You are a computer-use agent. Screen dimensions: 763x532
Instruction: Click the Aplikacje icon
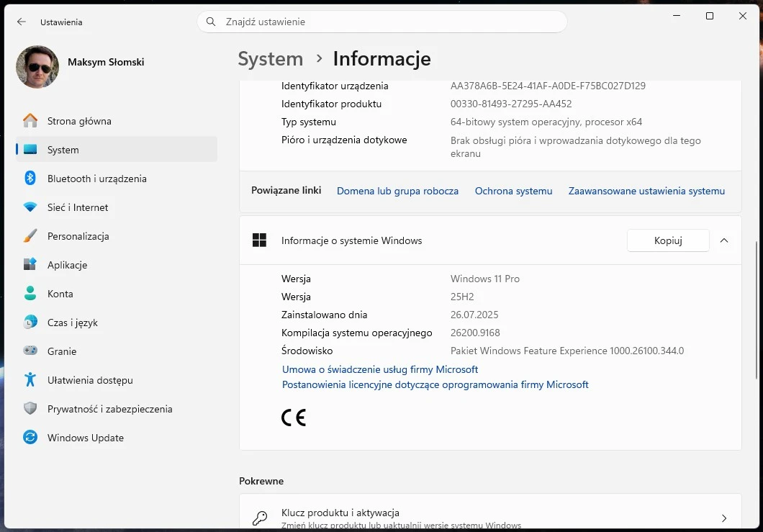[30, 264]
